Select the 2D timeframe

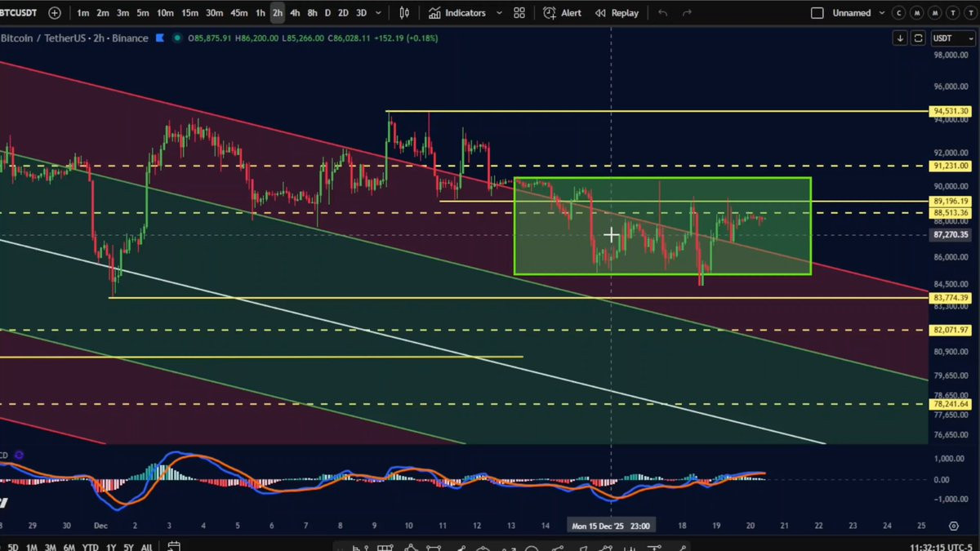click(343, 13)
